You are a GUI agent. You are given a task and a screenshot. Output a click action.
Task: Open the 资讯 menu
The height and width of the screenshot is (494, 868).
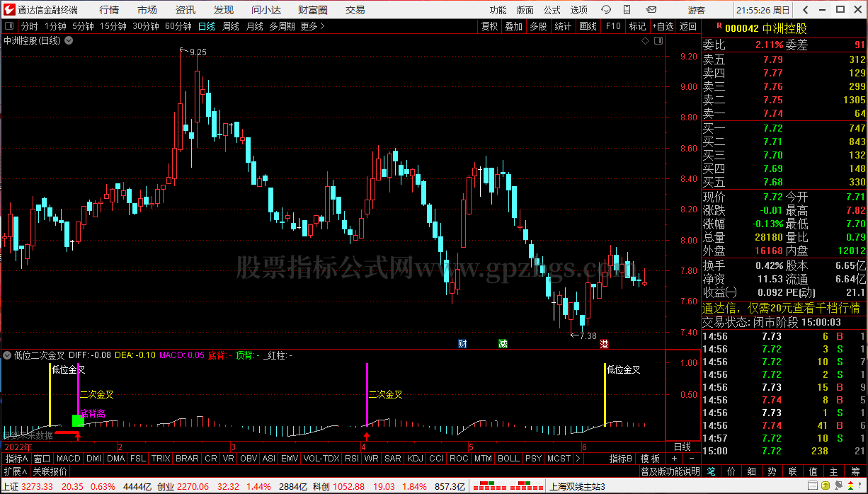(x=185, y=10)
